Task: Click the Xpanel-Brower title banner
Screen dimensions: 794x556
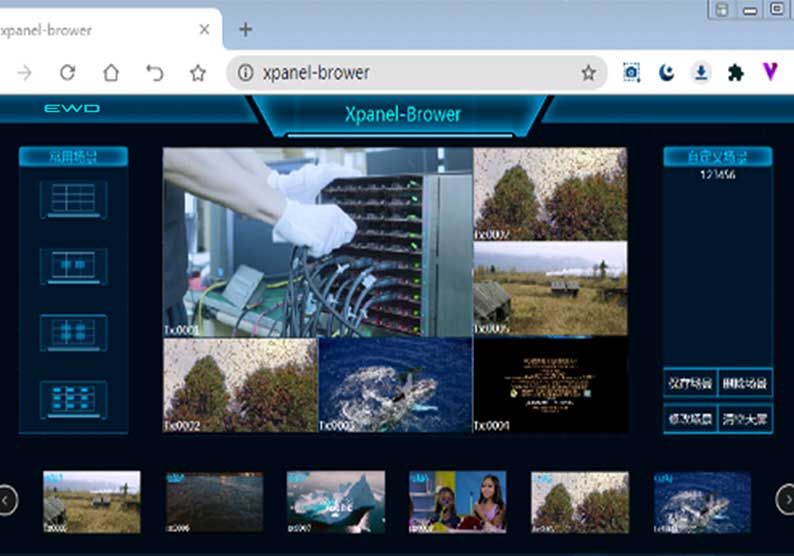Action: click(x=403, y=114)
